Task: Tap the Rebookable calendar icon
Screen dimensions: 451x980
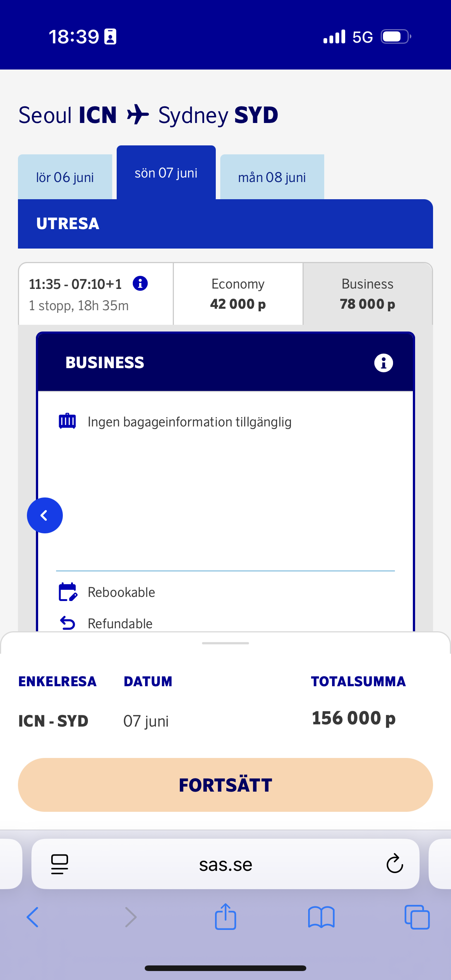Action: tap(68, 592)
